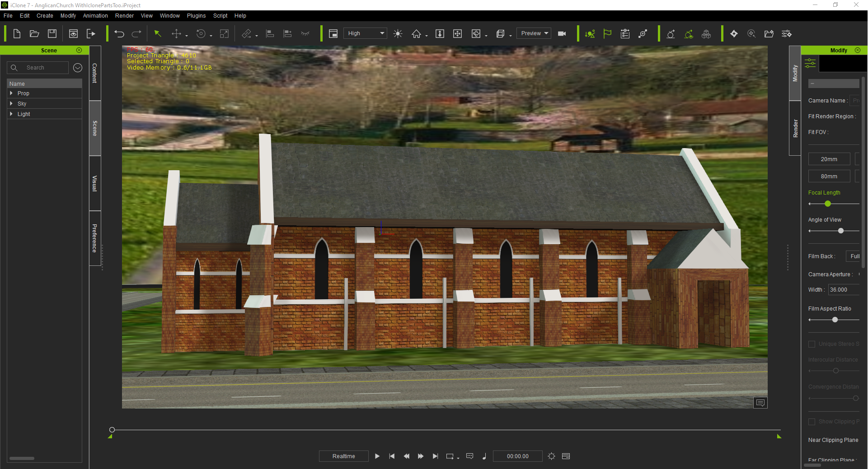The image size is (868, 469).
Task: Click the timecode field 00:00.00
Action: [518, 456]
